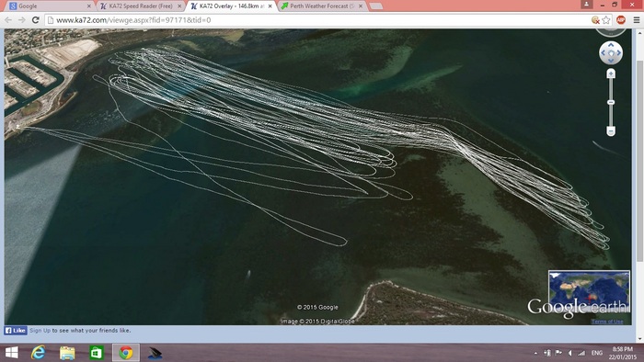Switch to the Google tab

[50, 6]
